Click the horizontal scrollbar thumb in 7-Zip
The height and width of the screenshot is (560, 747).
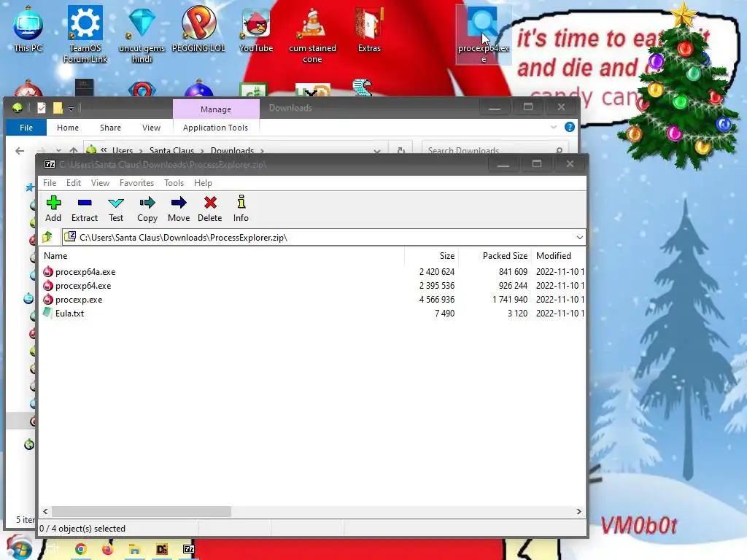142,511
